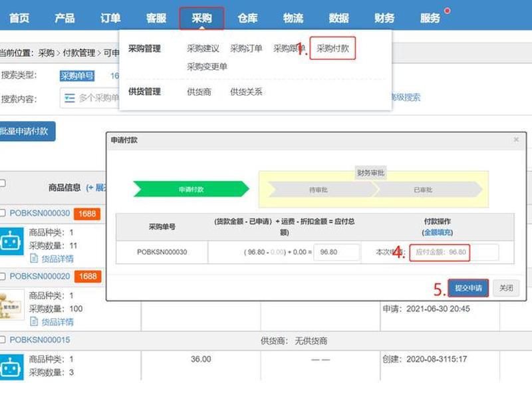Click robot thumbnail of POBKSN000015
The width and height of the screenshot is (532, 399).
tap(11, 367)
